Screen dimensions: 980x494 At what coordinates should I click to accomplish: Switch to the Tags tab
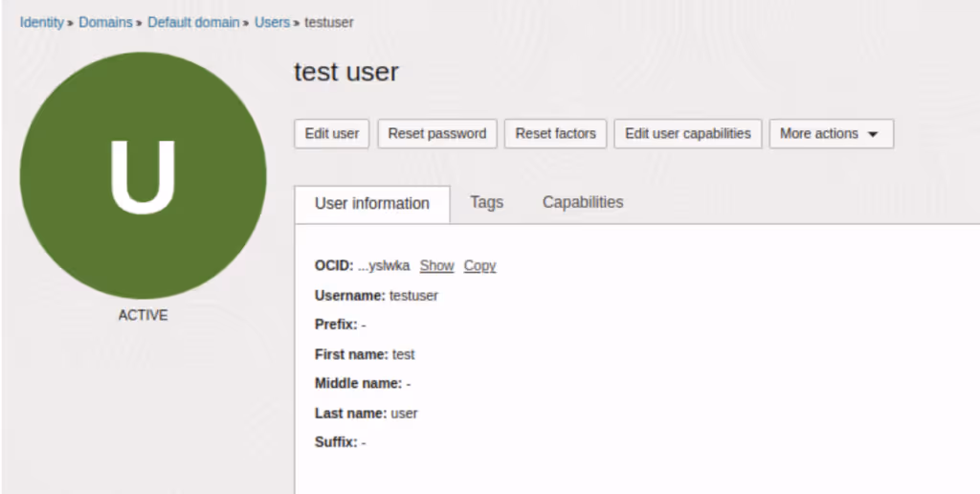point(487,203)
